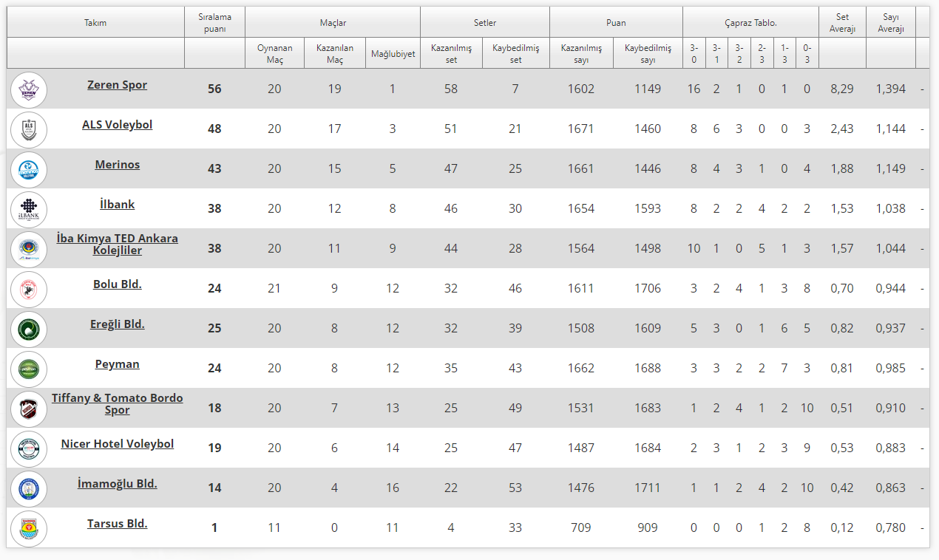Click the Peyman team logo
Screen dimensions: 939x560
click(x=29, y=369)
